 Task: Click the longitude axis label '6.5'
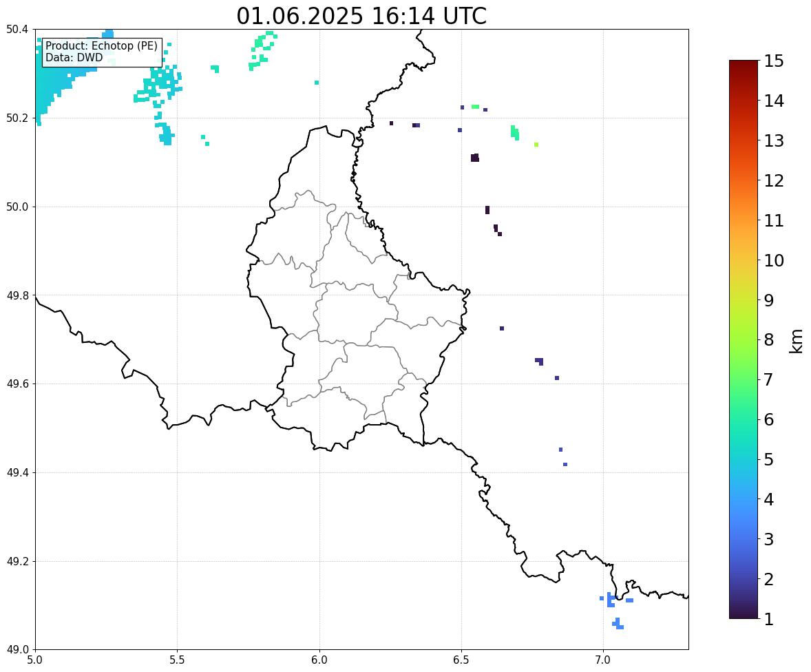click(x=461, y=660)
